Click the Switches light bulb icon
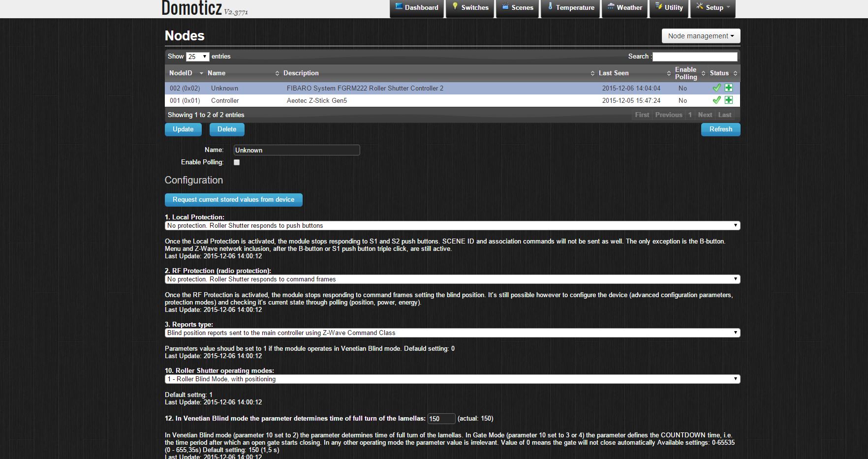Screen dimensions: 868x459 [x=455, y=7]
